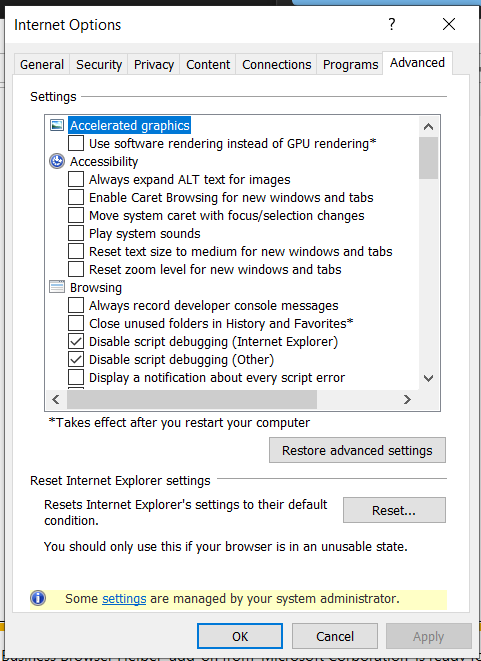Image resolution: width=481 pixels, height=661 pixels.
Task: Click the Cancel button
Action: click(x=335, y=636)
